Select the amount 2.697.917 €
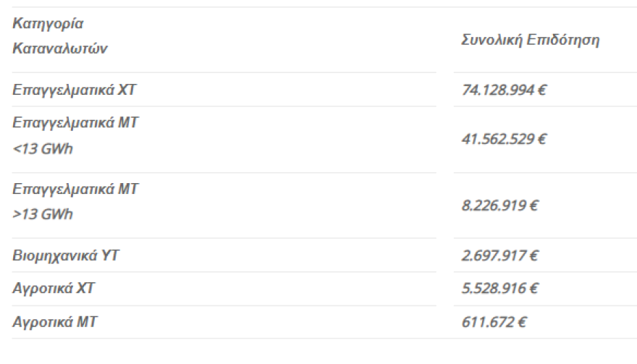Image resolution: width=637 pixels, height=364 pixels. pos(500,255)
